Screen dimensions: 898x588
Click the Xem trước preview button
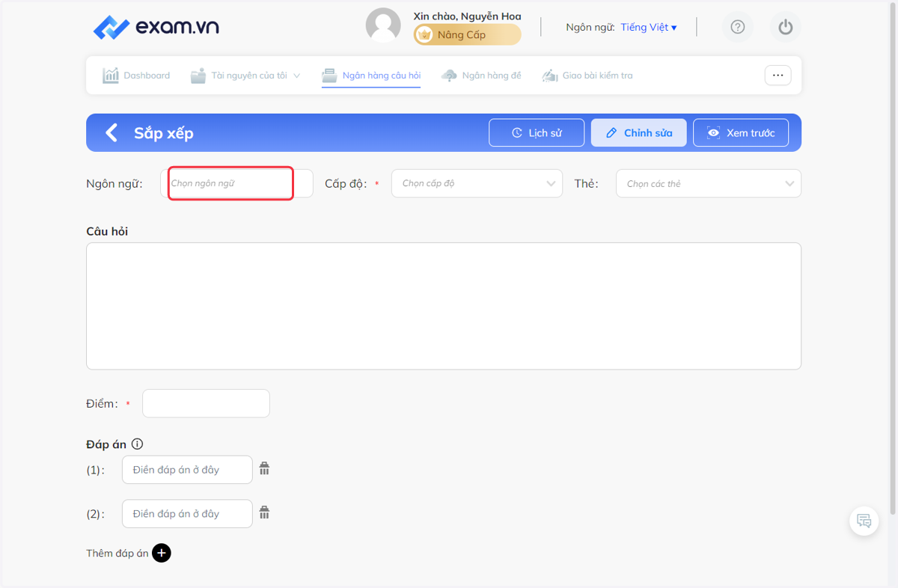point(741,133)
